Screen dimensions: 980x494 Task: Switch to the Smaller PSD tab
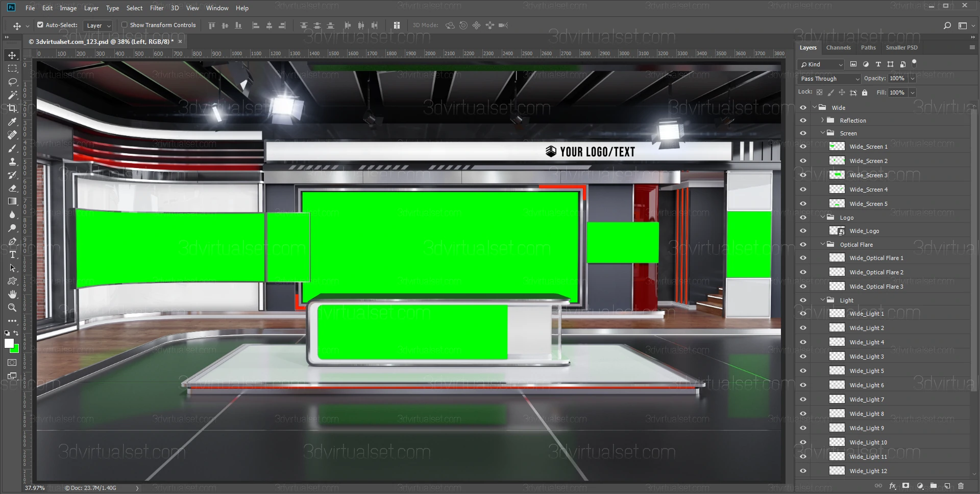click(901, 48)
